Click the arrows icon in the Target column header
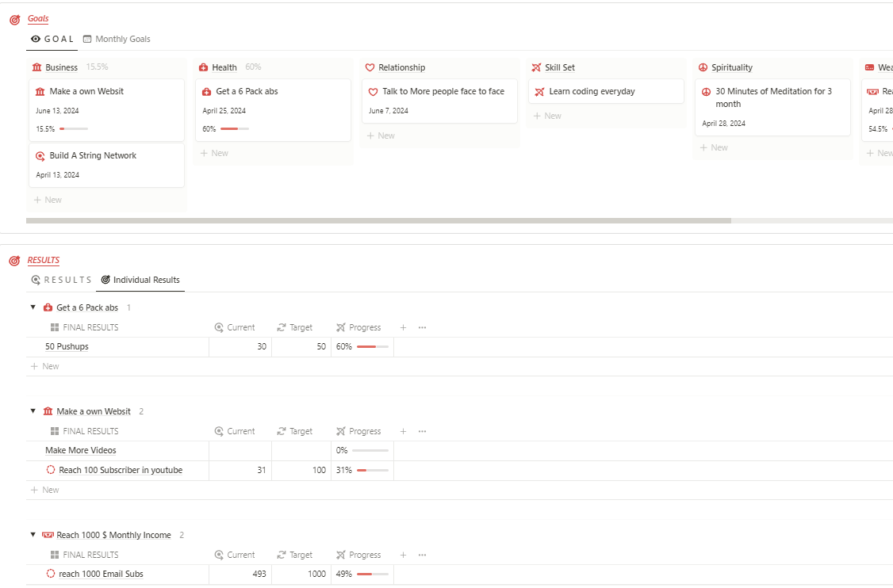 click(x=282, y=326)
